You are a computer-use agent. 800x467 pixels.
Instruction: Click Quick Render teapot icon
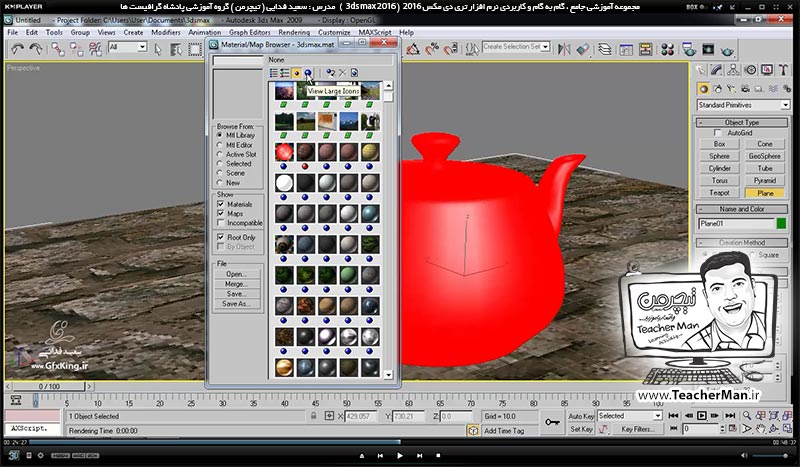pyautogui.click(x=728, y=50)
